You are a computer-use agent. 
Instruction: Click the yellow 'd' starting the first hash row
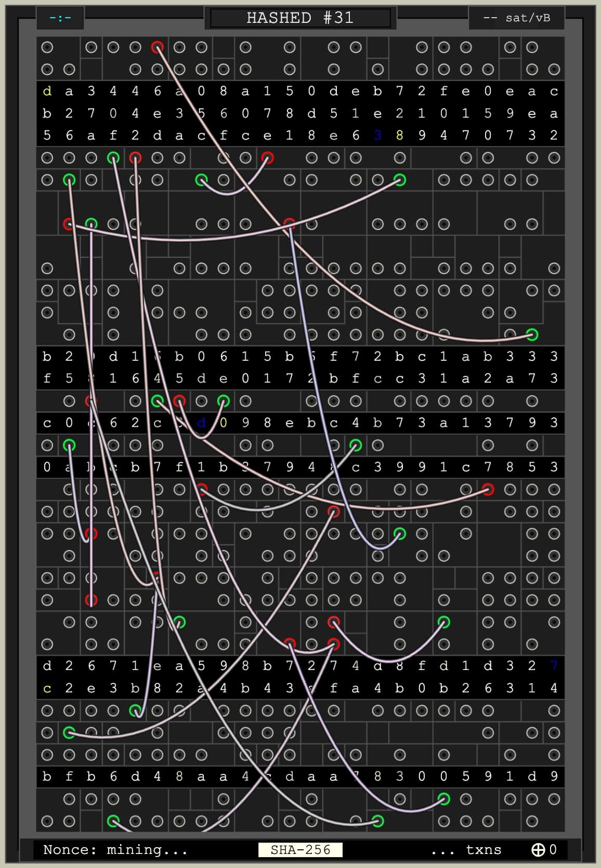47,91
